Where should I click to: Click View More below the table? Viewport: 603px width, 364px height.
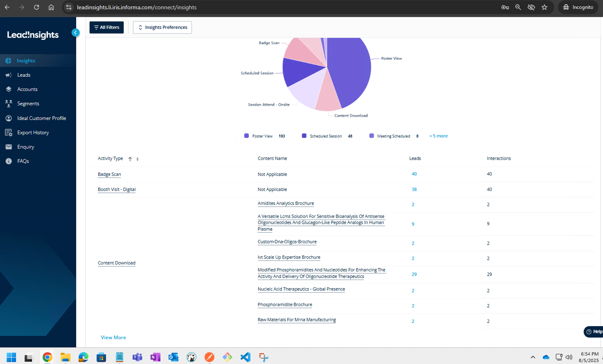pos(113,337)
